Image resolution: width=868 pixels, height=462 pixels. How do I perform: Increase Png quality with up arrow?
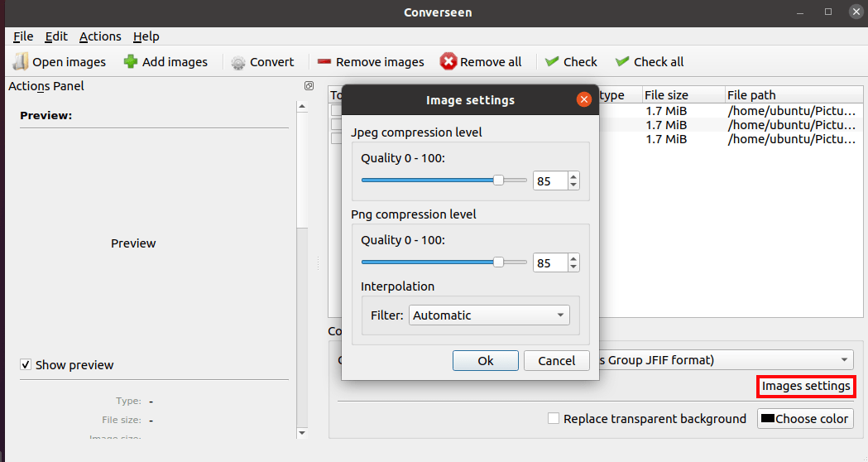pos(573,258)
